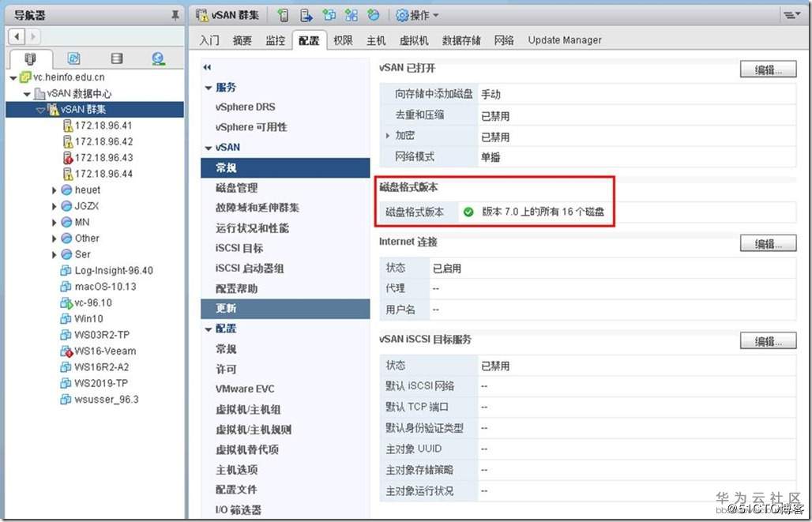Expand the MN resource pool
This screenshot has height=522, width=812.
54,223
